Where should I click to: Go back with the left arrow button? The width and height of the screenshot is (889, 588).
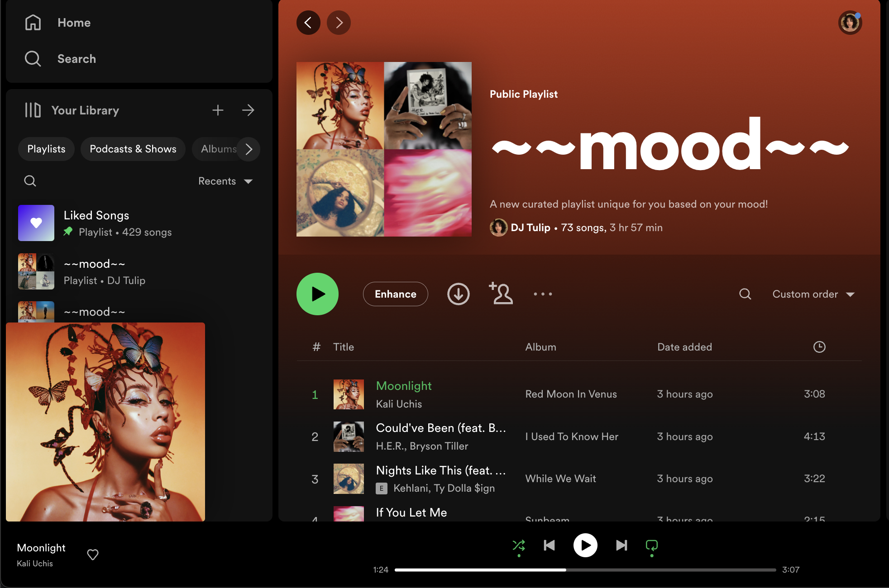click(308, 23)
